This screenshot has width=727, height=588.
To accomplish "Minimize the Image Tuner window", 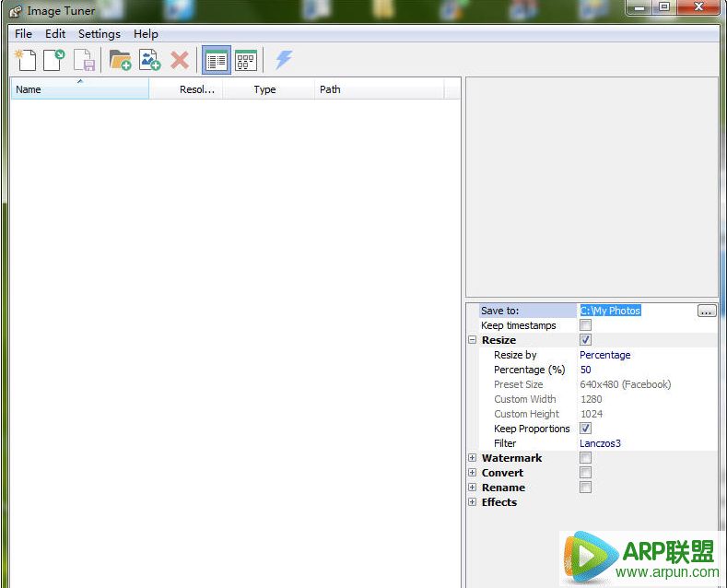I will point(639,7).
